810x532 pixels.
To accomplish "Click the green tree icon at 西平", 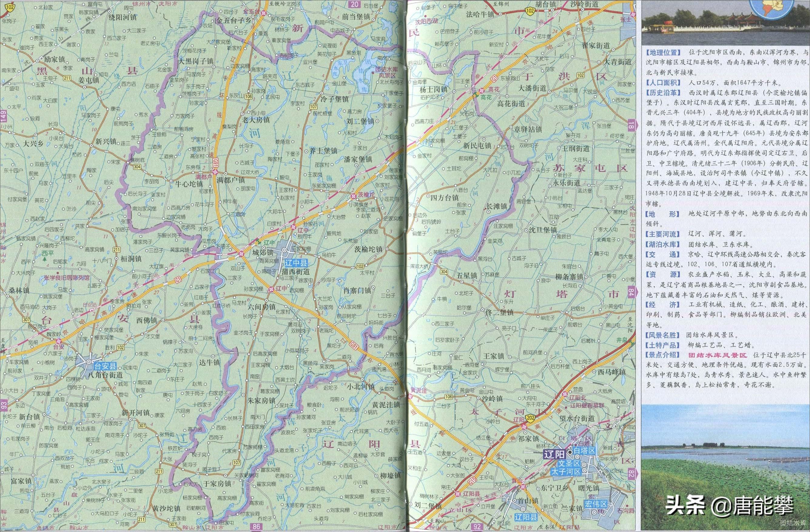I will [45, 259].
